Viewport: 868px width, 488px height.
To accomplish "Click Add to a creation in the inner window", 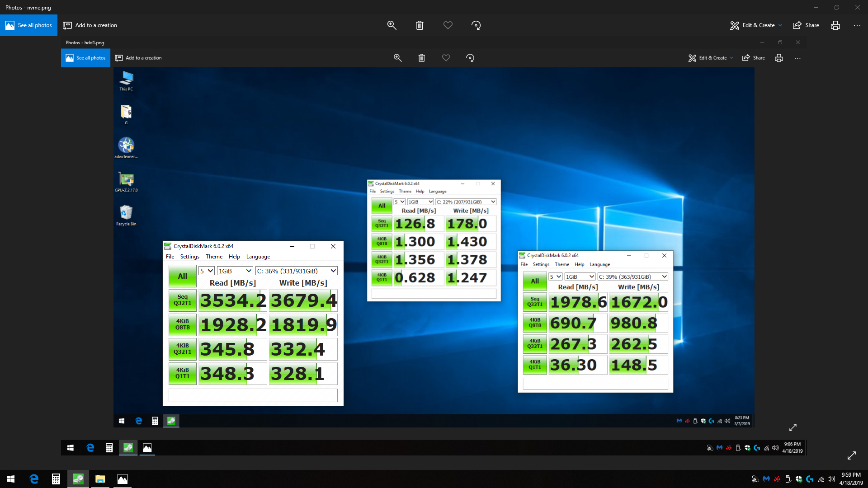I will [x=138, y=58].
